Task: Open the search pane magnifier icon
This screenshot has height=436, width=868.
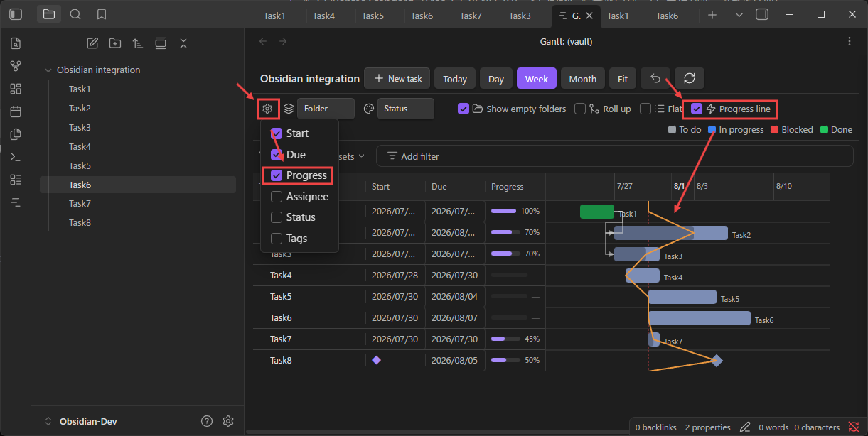Action: click(x=75, y=14)
